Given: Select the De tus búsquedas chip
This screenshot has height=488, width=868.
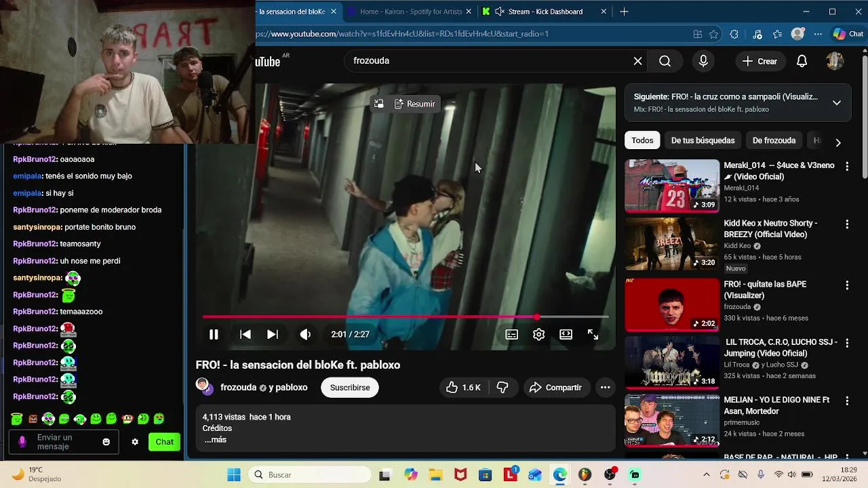Looking at the screenshot, I should tap(703, 141).
